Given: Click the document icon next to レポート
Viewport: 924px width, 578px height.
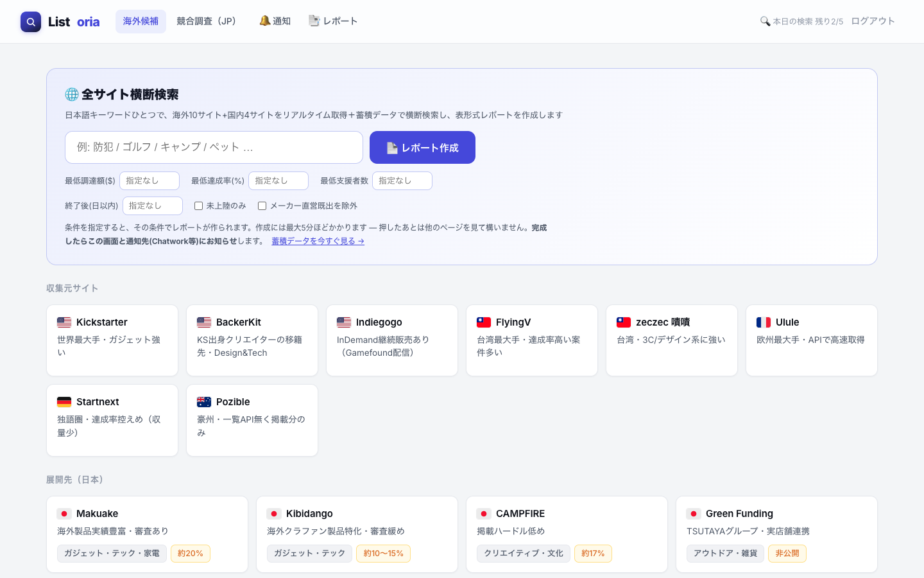Looking at the screenshot, I should click(314, 21).
